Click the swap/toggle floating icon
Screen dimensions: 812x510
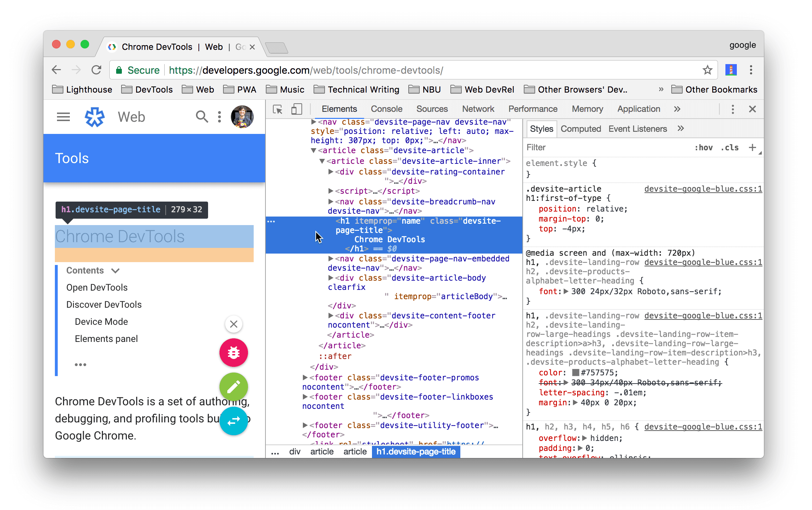point(234,420)
